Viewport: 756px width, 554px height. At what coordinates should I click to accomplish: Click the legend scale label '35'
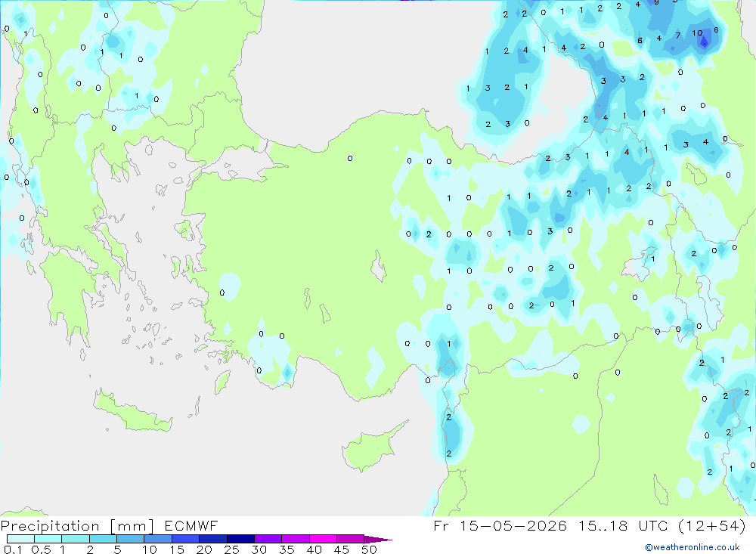(x=287, y=549)
